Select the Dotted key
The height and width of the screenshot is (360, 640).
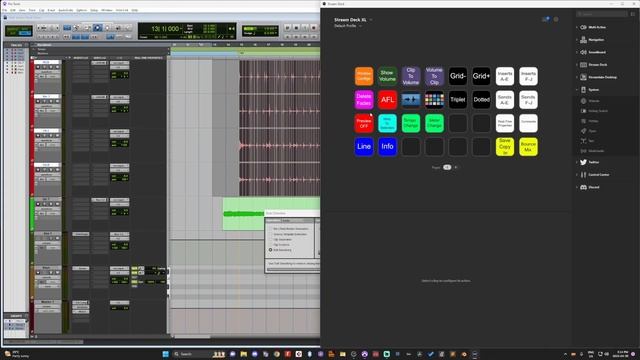click(x=481, y=100)
